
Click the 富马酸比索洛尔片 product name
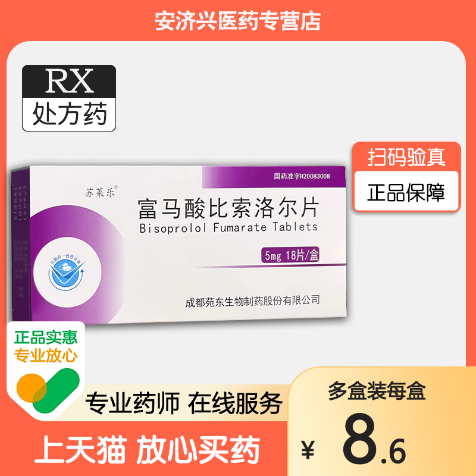(x=228, y=209)
